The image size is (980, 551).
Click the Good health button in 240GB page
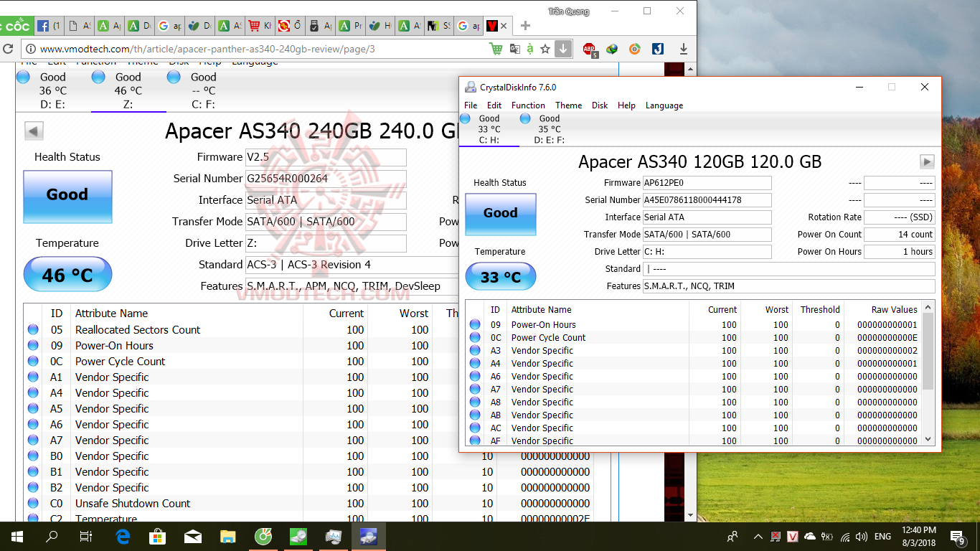point(67,197)
